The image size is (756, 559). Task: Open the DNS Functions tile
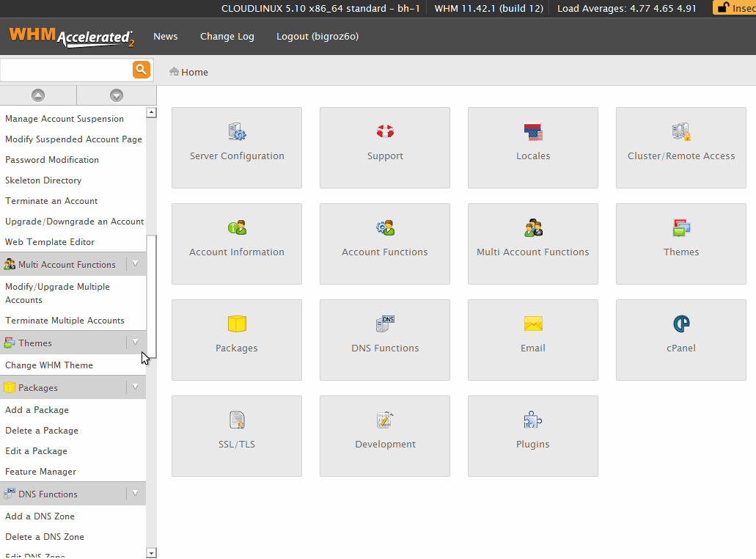click(385, 340)
